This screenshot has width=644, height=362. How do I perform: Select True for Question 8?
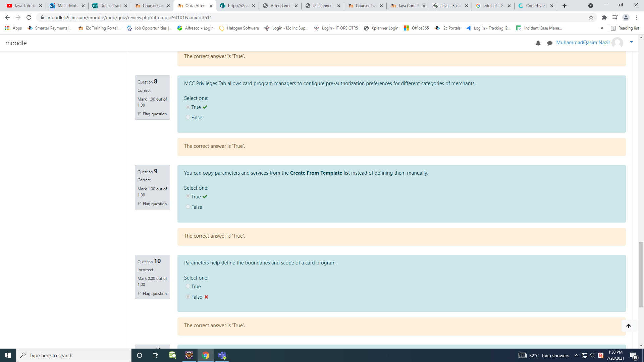coord(188,107)
